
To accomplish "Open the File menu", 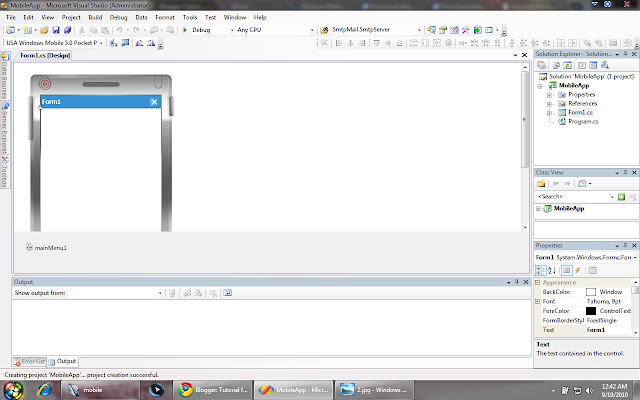I will [x=11, y=17].
